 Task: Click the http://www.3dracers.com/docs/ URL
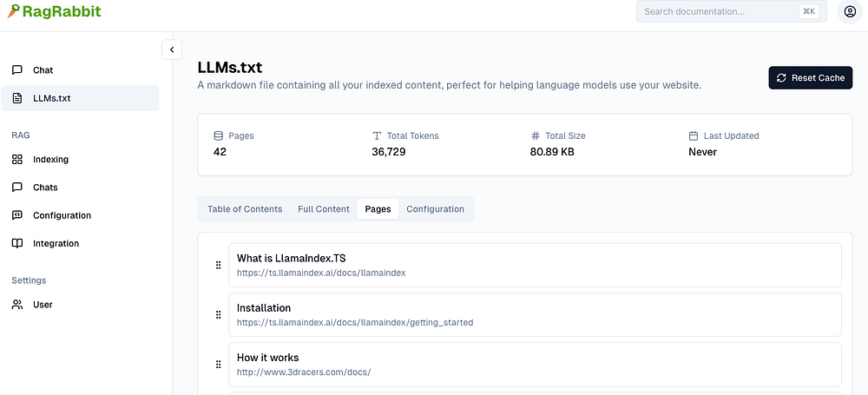click(303, 372)
